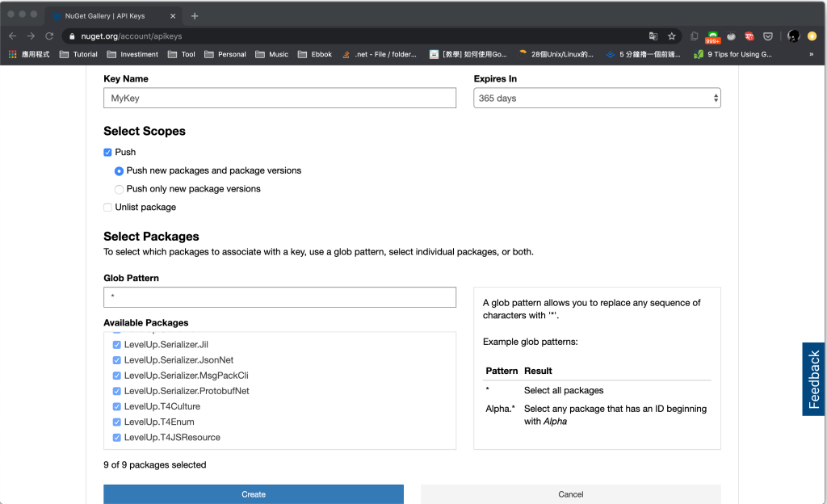
Task: Open new browser tab with plus
Action: coord(195,16)
